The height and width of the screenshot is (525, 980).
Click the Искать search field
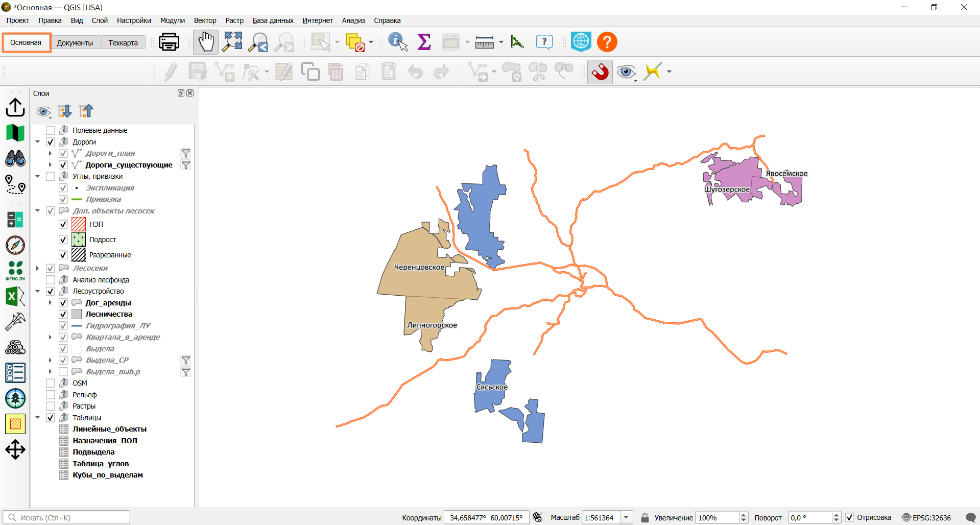(66, 517)
